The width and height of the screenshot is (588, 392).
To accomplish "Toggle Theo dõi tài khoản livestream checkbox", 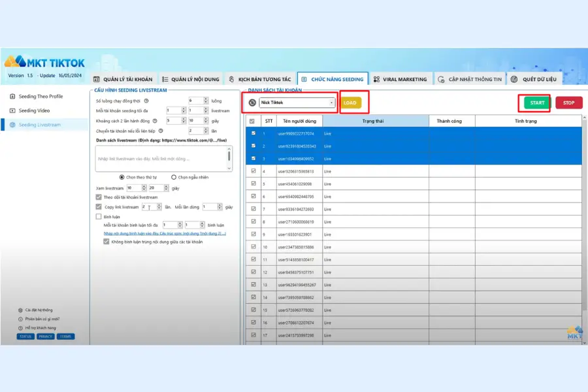I will click(x=99, y=197).
